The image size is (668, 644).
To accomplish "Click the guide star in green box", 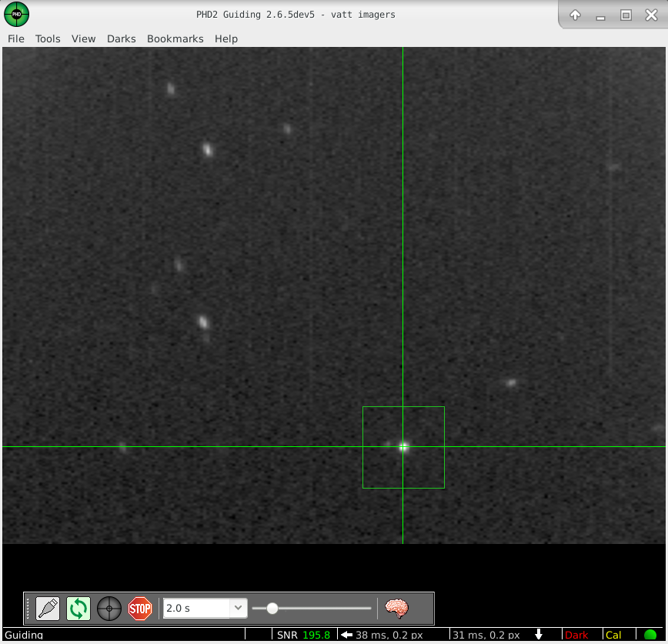I will point(403,446).
